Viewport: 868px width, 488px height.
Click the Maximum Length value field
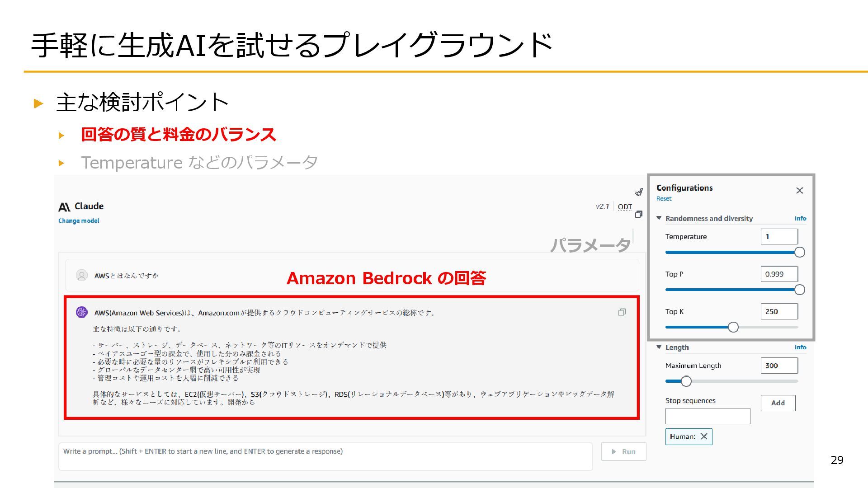[779, 366]
